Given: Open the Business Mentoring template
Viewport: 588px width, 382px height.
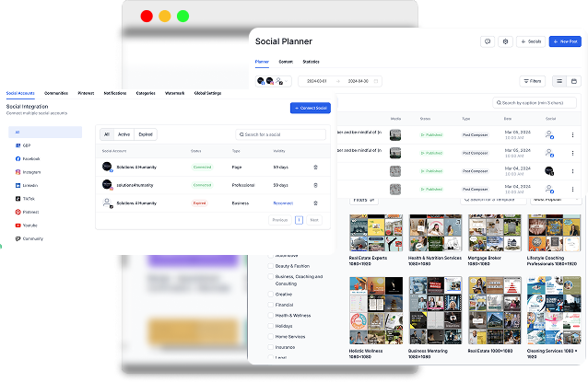Looking at the screenshot, I should point(435,310).
